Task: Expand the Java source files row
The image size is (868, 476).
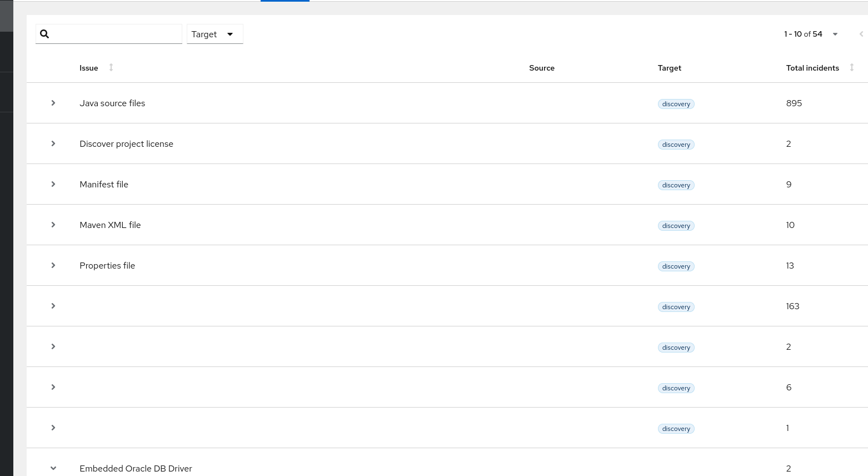Action: [x=53, y=103]
